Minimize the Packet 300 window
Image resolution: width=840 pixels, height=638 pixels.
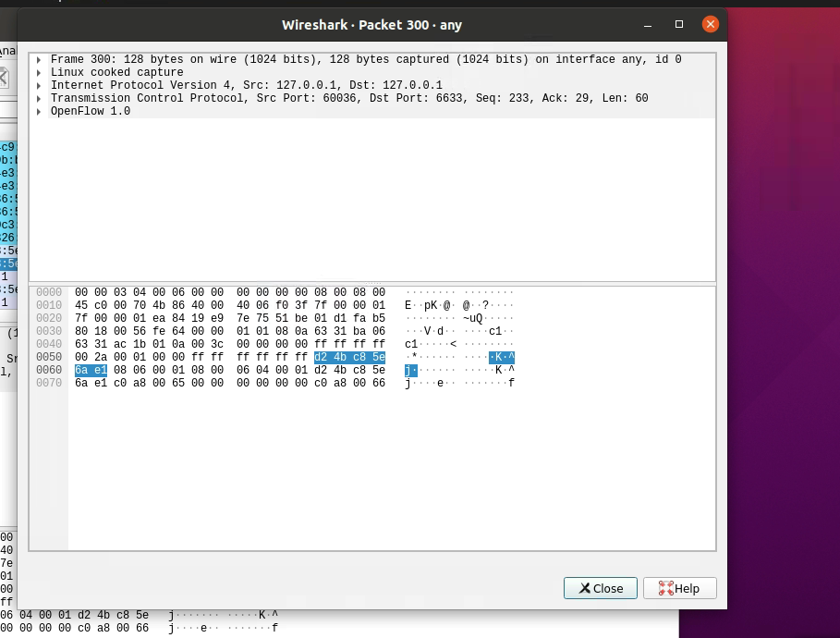point(648,24)
